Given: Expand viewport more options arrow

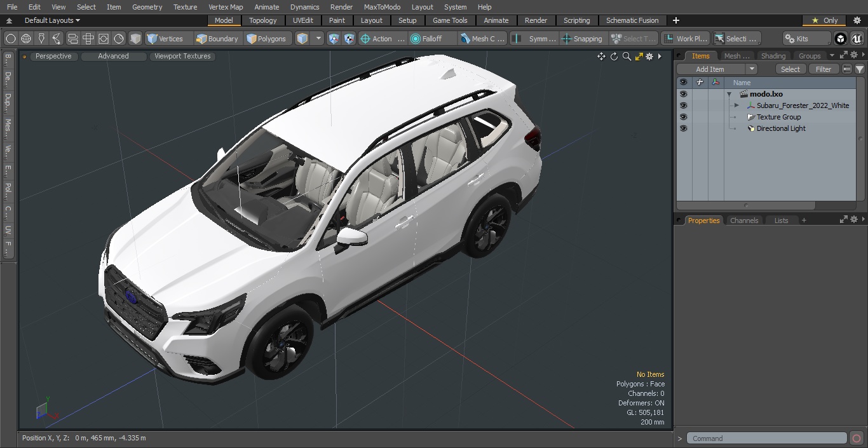Looking at the screenshot, I should pos(660,57).
